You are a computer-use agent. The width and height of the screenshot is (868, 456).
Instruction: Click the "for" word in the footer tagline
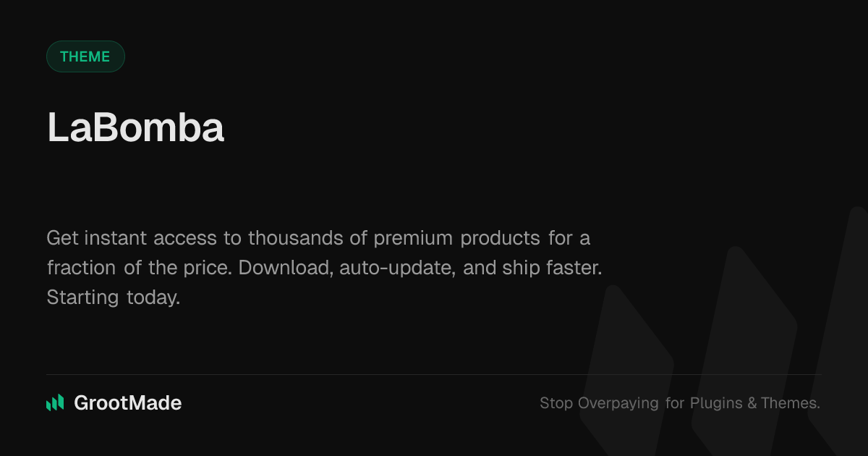(675, 403)
